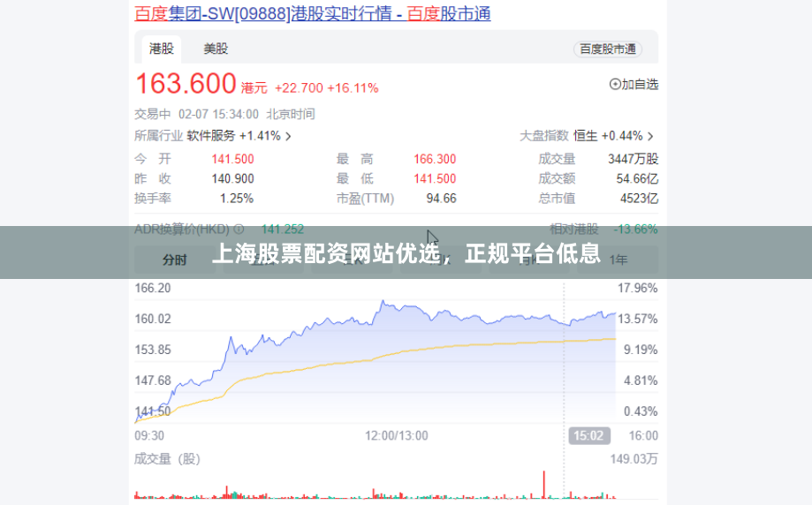Image resolution: width=812 pixels, height=505 pixels.
Task: Click the 13.57% percentage axis label
Action: pos(637,320)
